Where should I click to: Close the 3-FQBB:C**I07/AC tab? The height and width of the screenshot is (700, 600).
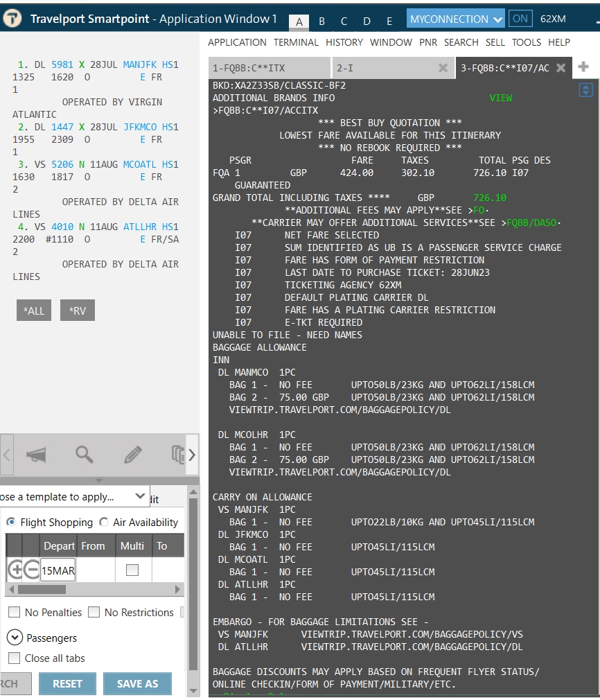point(561,68)
